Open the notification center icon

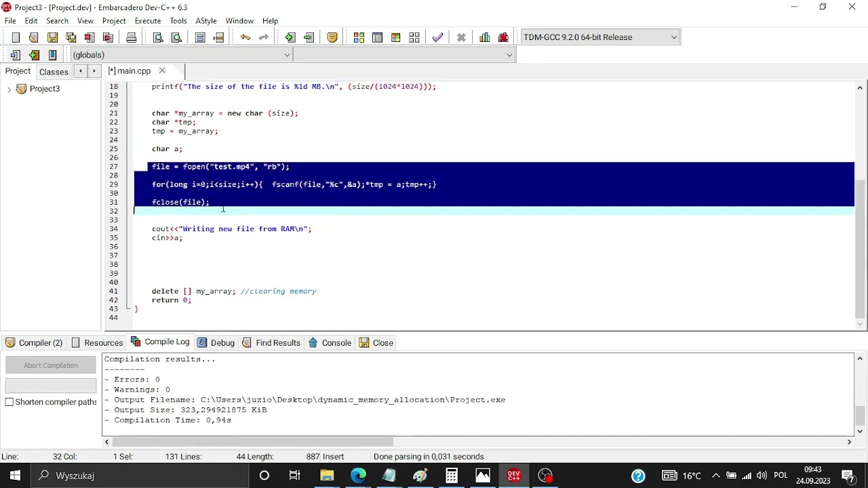tap(848, 476)
